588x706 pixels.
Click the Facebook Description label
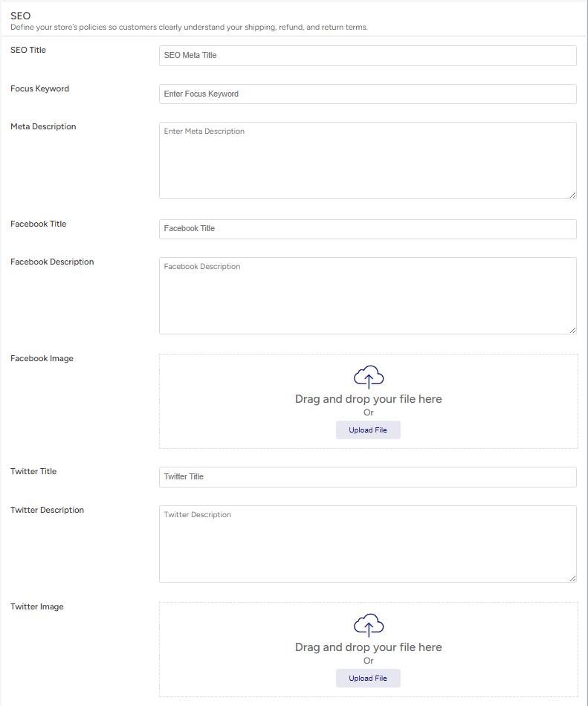click(52, 262)
